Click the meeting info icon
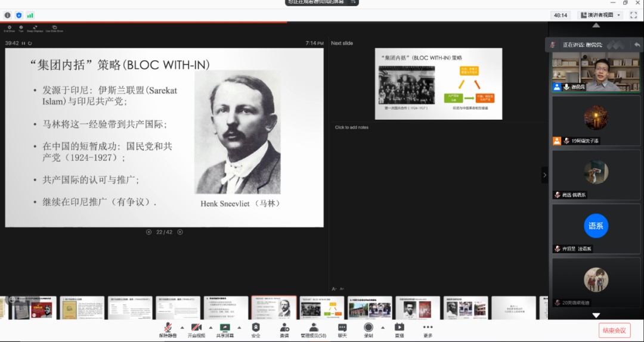 click(8, 15)
